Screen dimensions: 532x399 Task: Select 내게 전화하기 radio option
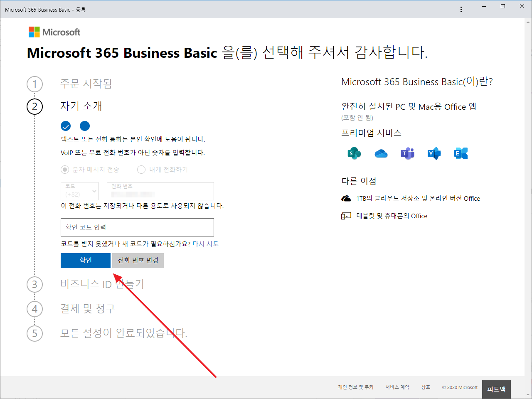click(x=141, y=170)
